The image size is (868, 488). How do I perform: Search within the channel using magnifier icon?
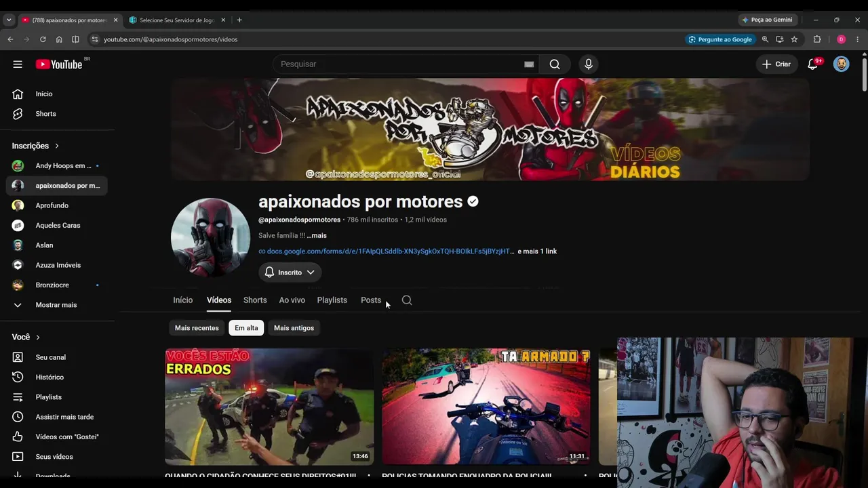pos(407,300)
